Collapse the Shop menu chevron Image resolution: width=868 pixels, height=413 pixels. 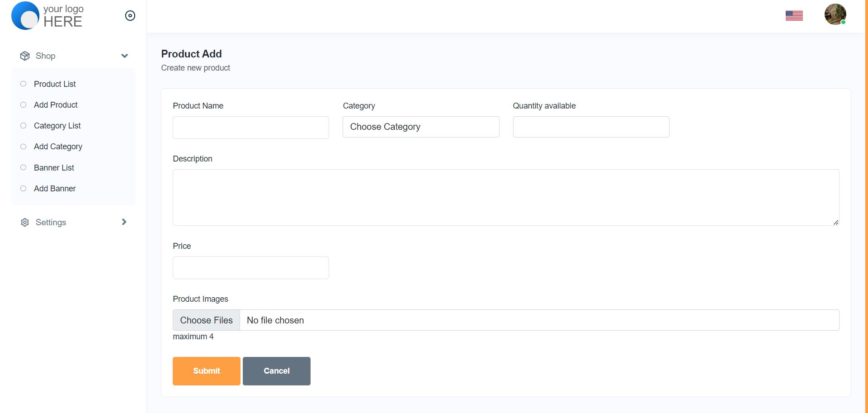coord(125,56)
